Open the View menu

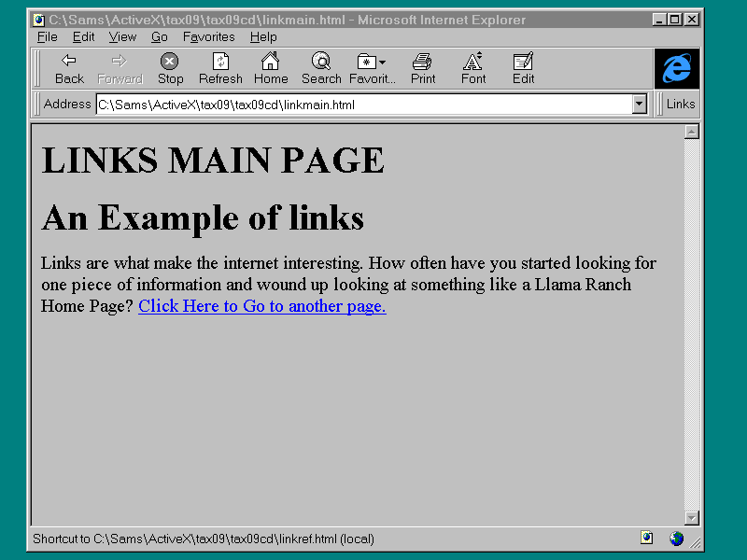click(x=122, y=37)
